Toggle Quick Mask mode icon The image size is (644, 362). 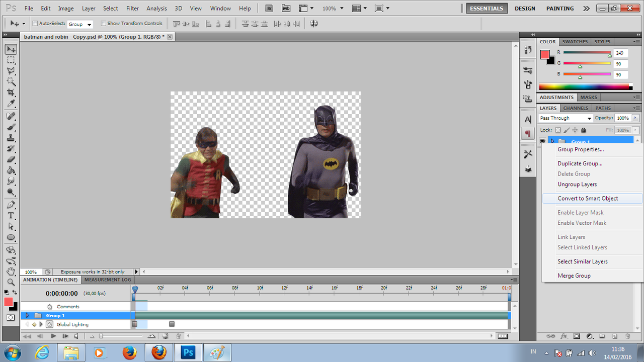pyautogui.click(x=11, y=317)
